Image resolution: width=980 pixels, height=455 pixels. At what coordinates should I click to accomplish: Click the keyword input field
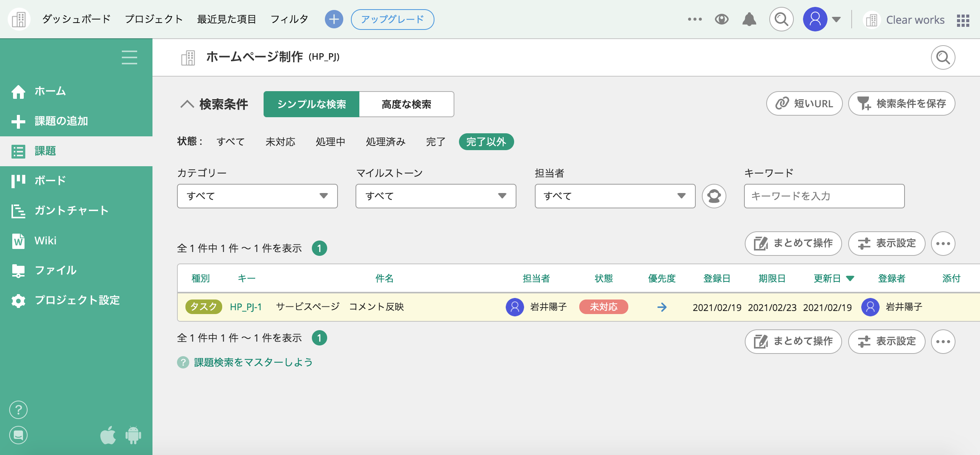(x=824, y=196)
